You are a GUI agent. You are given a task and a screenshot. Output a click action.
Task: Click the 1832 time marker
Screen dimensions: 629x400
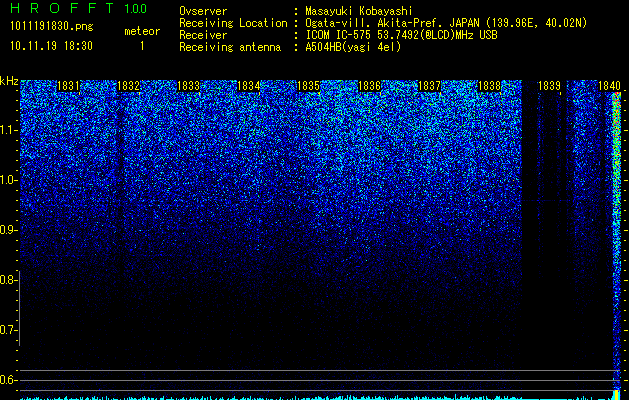click(x=128, y=86)
